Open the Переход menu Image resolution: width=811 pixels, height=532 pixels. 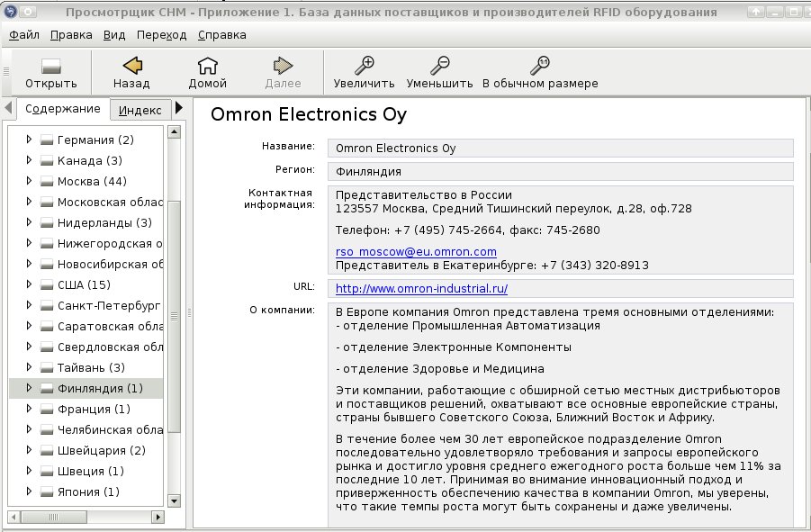161,35
